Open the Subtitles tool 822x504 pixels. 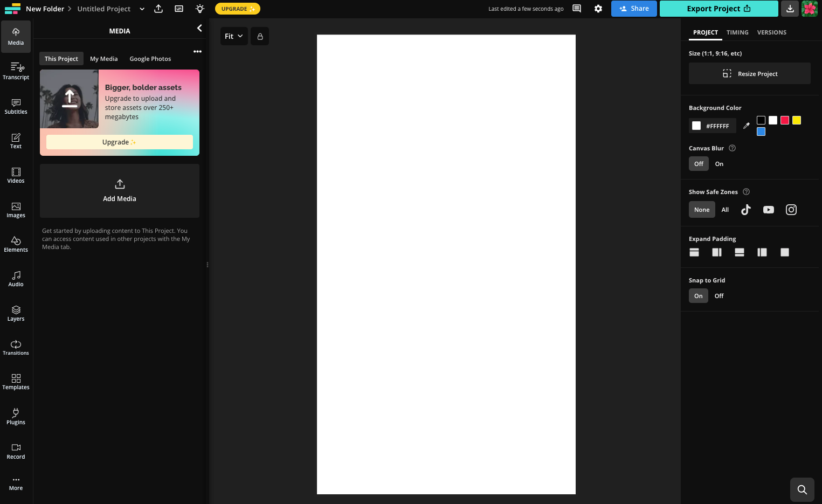pyautogui.click(x=16, y=106)
